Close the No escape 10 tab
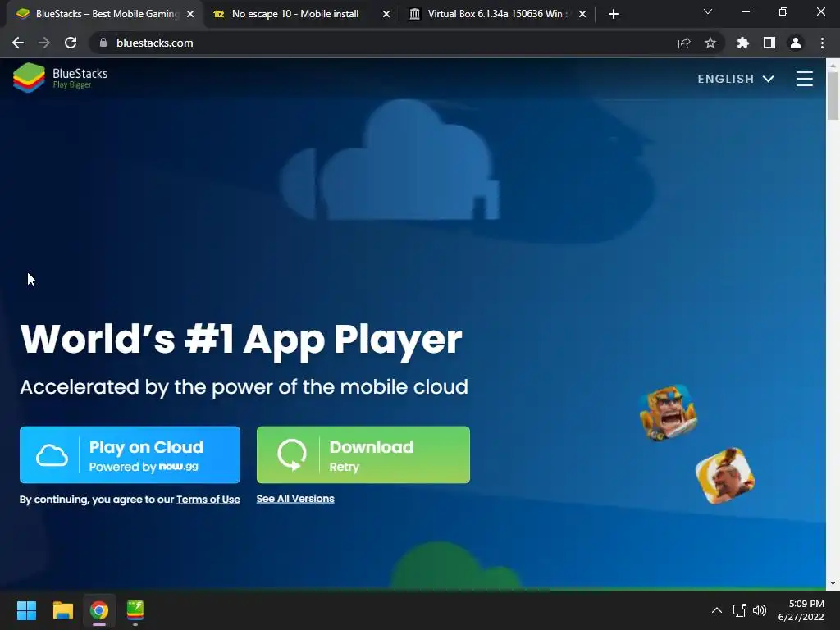840x630 pixels. (x=386, y=14)
